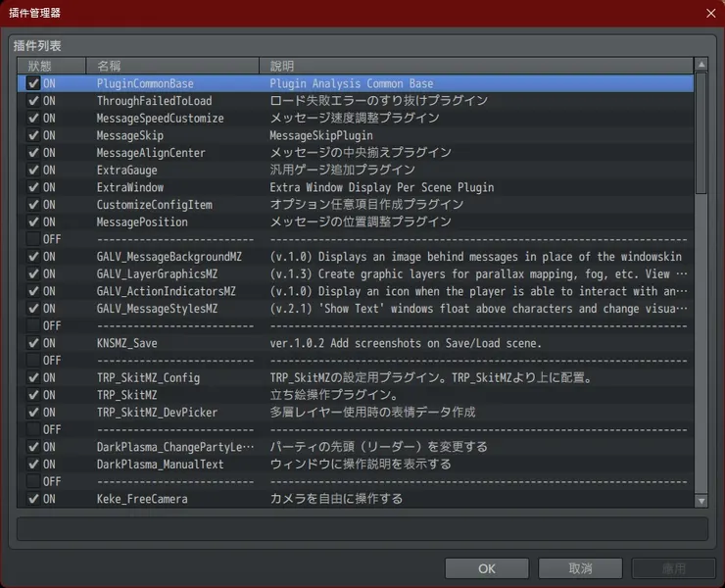The height and width of the screenshot is (588, 725).
Task: Select the Keke_FreeCamera plugin name
Action: (142, 499)
